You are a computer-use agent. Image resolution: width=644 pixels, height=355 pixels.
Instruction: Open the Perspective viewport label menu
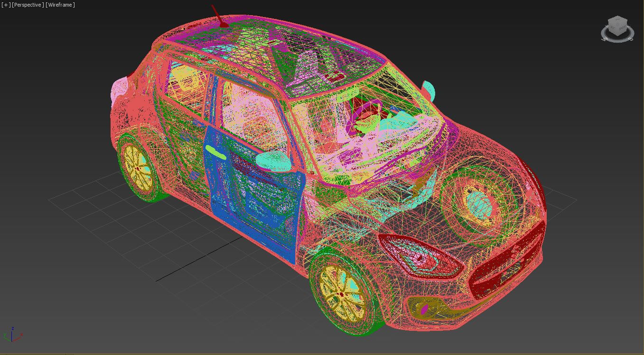point(28,5)
